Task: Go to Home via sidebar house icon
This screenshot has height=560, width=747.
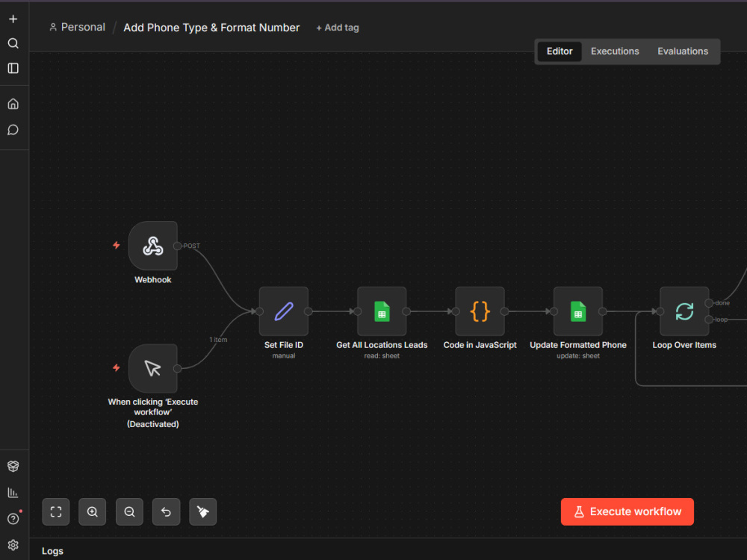Action: [x=13, y=104]
